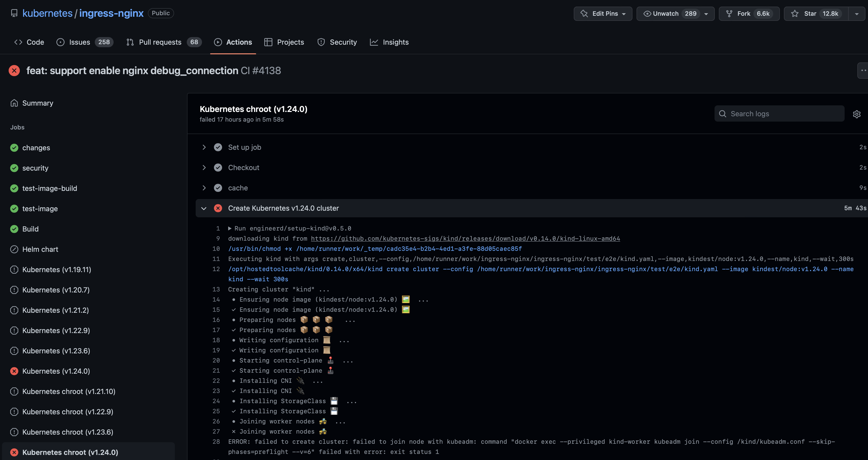The height and width of the screenshot is (460, 868).
Task: Click the green check beside the Build job
Action: tap(14, 229)
